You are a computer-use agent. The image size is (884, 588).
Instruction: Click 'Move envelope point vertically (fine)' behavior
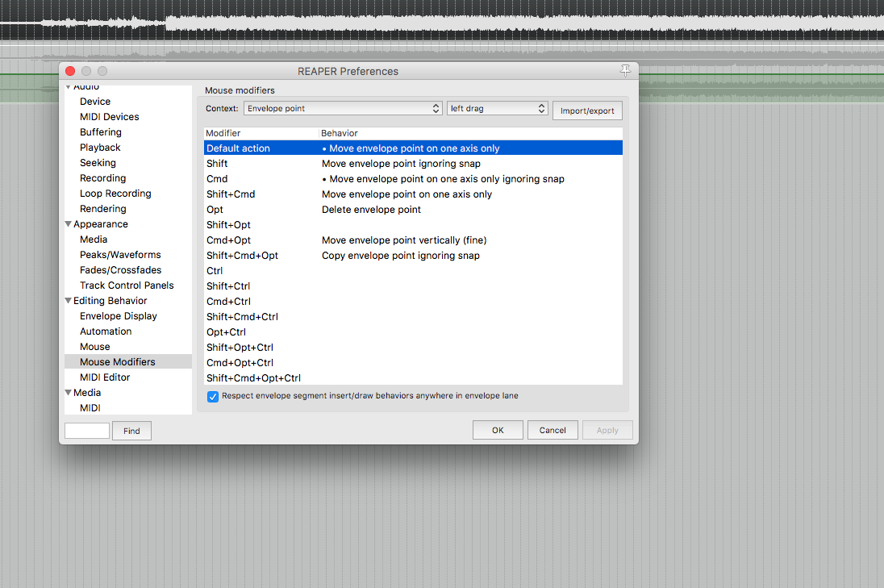click(403, 240)
